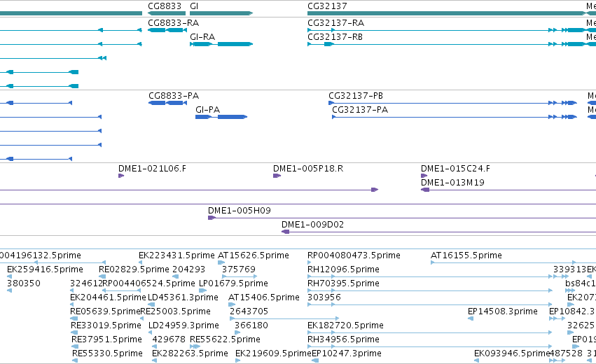Select the RH70395.5prime label
Viewport: 596px width, 364px height.
(x=343, y=283)
